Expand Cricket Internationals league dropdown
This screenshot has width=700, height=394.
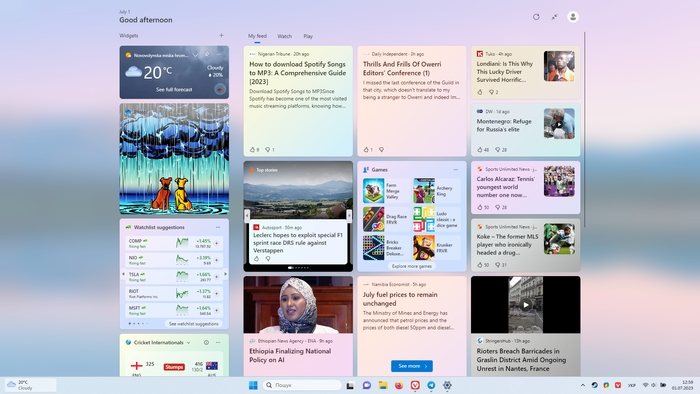click(188, 343)
